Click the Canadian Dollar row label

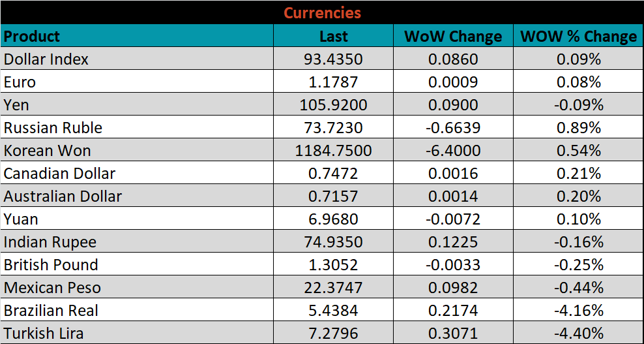[59, 174]
